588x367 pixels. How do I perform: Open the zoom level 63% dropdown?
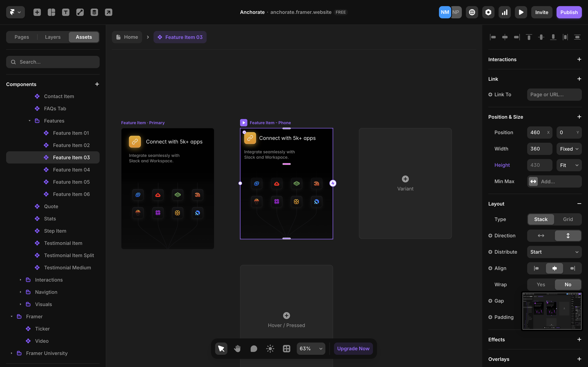(311, 348)
